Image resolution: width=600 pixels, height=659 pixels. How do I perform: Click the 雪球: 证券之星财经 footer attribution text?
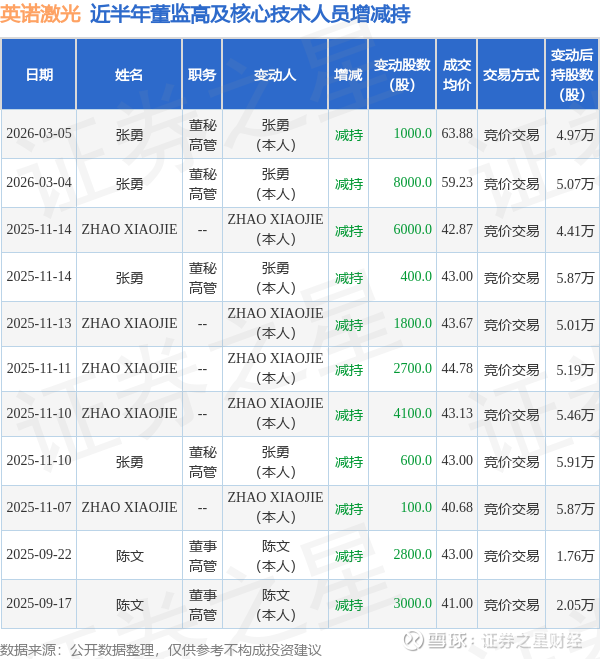504,641
